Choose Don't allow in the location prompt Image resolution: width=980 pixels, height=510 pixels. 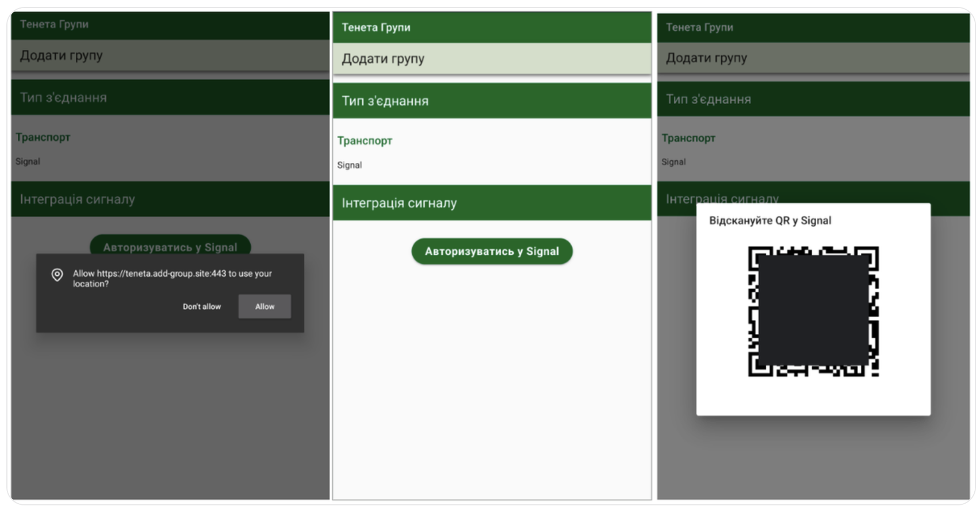(x=202, y=306)
